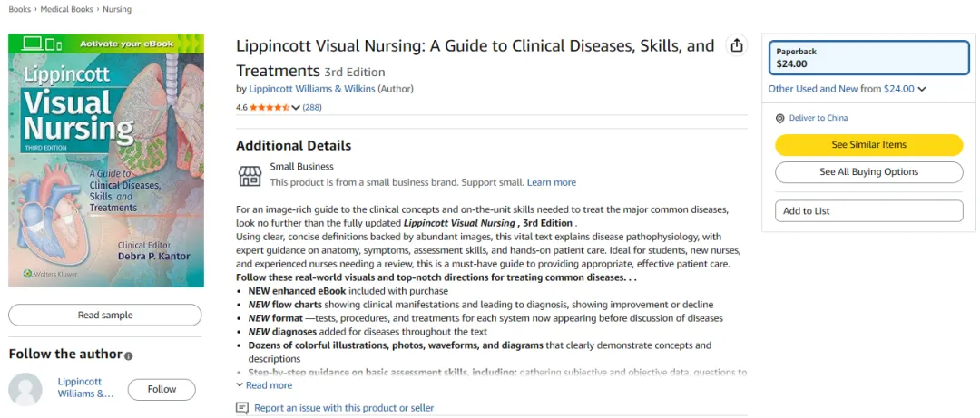The width and height of the screenshot is (980, 418).
Task: Click the report issue speech bubble icon
Action: click(x=242, y=408)
